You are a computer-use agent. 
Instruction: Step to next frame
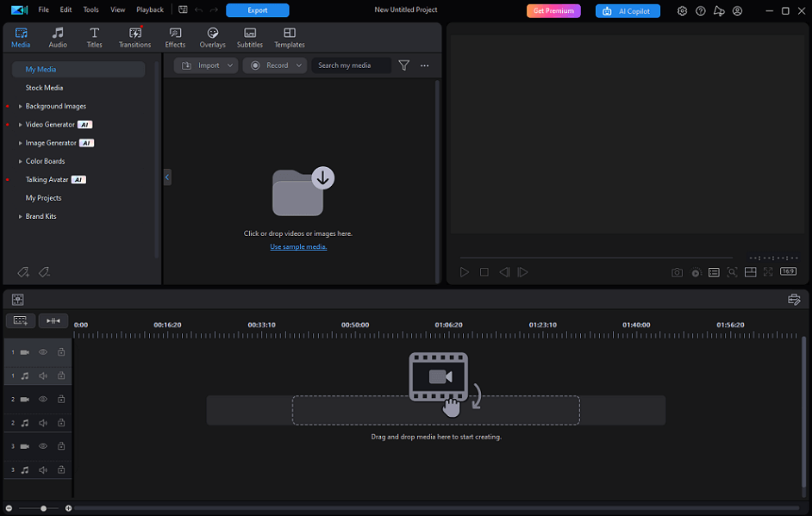[x=523, y=272]
